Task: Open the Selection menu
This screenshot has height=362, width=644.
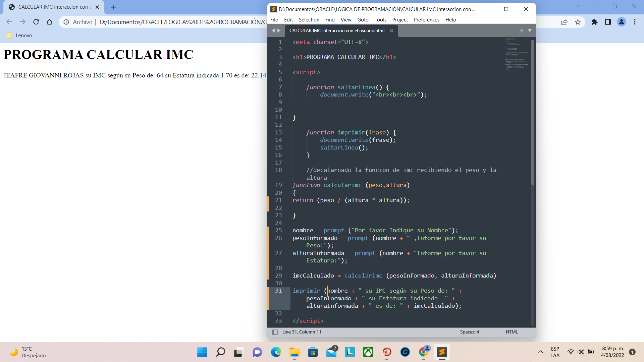Action: pos(309,20)
